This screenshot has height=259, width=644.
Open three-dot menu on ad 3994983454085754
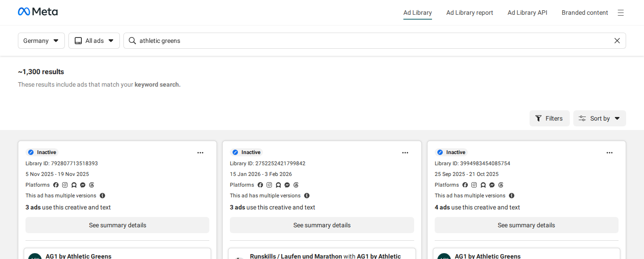pos(610,153)
